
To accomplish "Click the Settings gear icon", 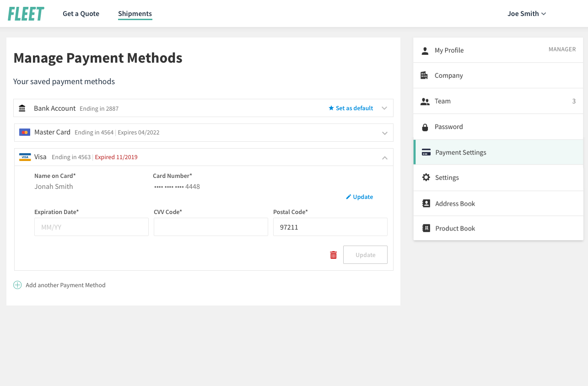I will (x=426, y=177).
